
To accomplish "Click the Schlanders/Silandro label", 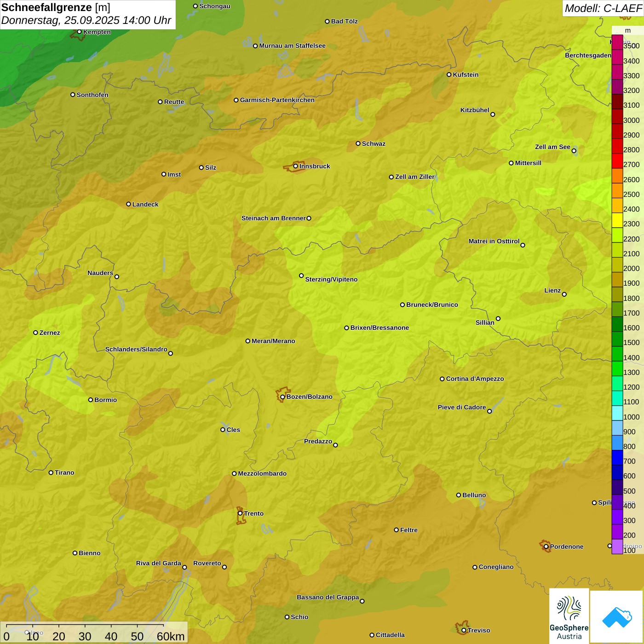I will (x=136, y=349).
